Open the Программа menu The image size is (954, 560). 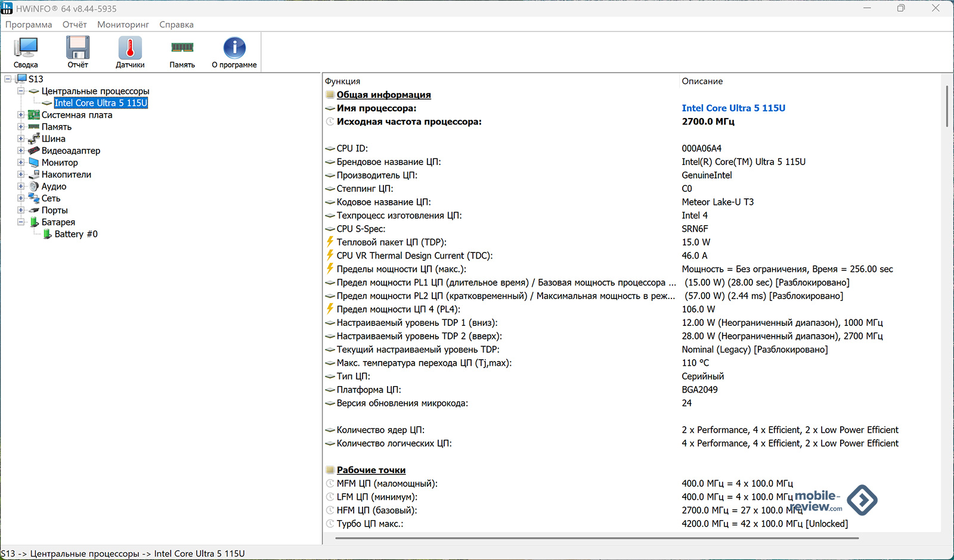29,24
